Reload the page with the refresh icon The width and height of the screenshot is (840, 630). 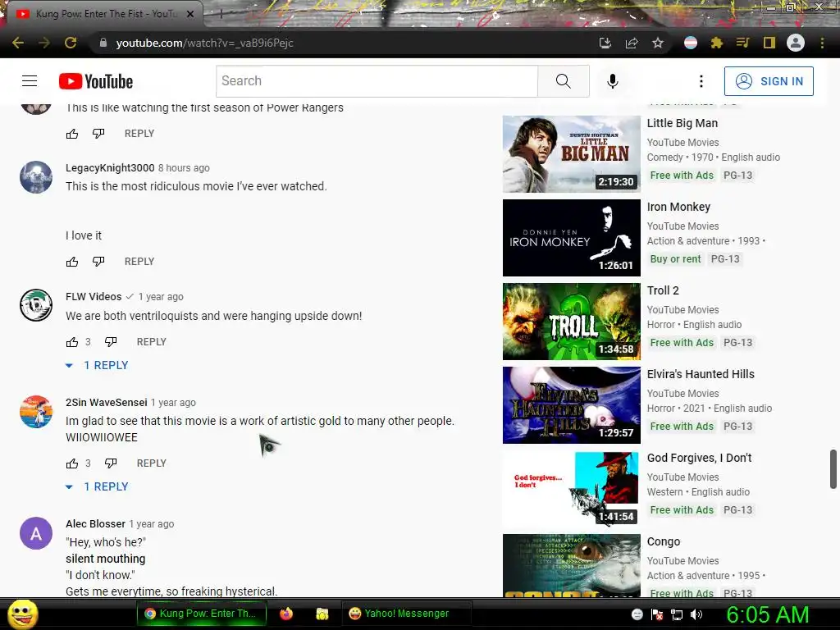pos(71,43)
